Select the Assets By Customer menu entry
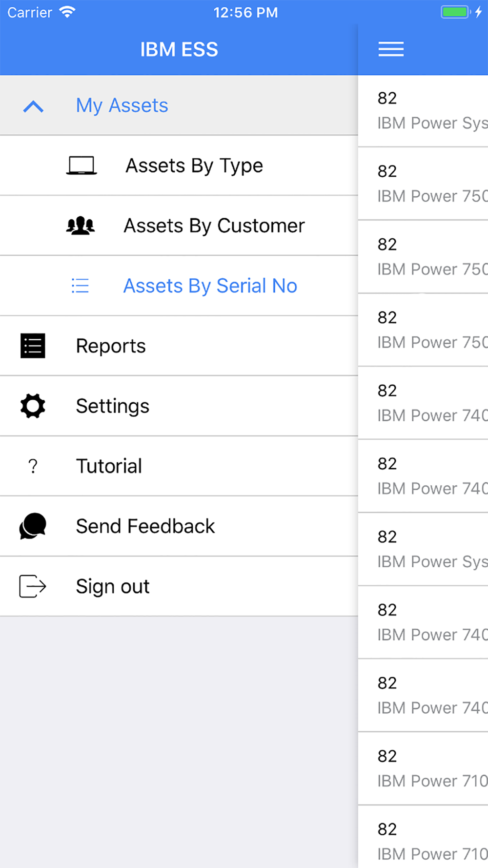This screenshot has width=488, height=868. (179, 226)
